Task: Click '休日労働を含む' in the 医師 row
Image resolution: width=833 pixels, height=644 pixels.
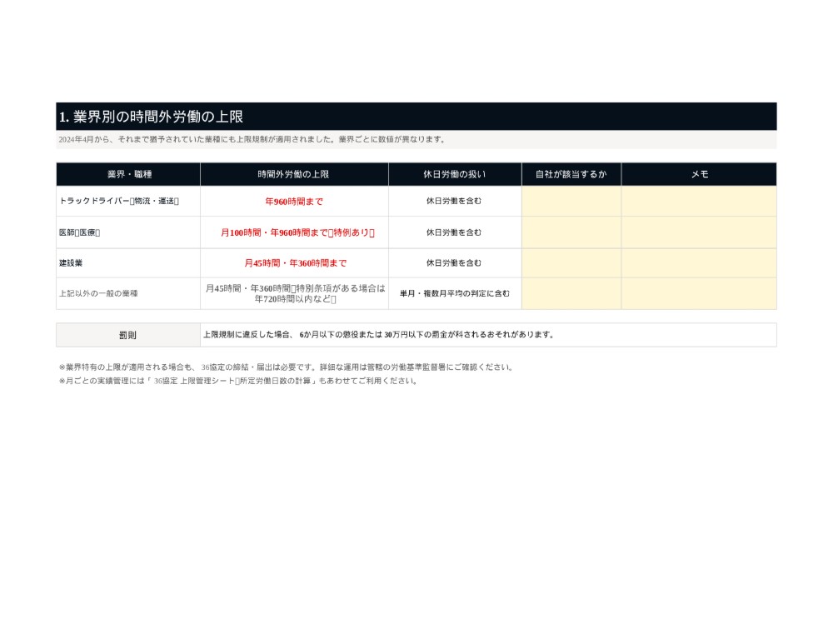Action: (x=455, y=232)
